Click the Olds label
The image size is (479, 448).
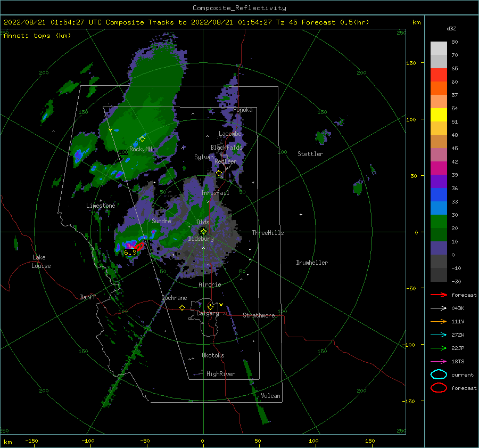pos(203,222)
